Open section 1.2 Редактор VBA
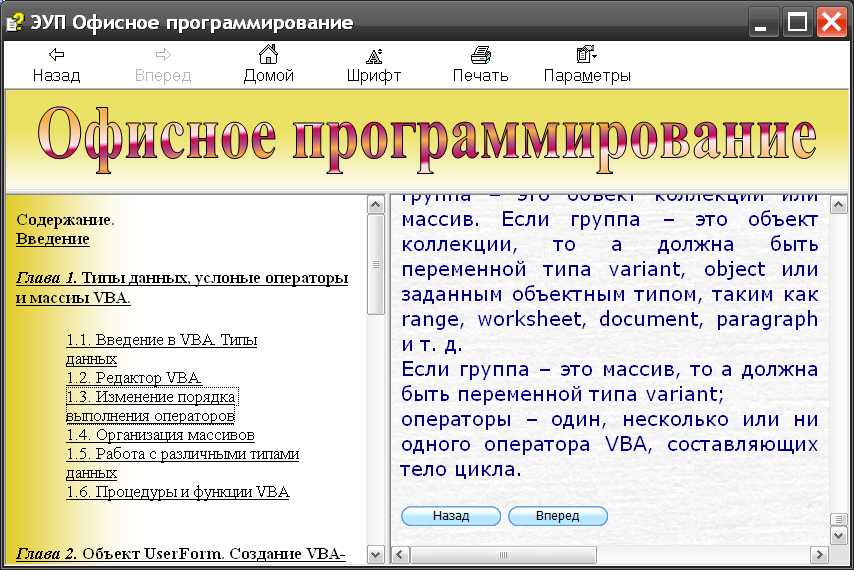The height and width of the screenshot is (570, 854). tap(134, 377)
